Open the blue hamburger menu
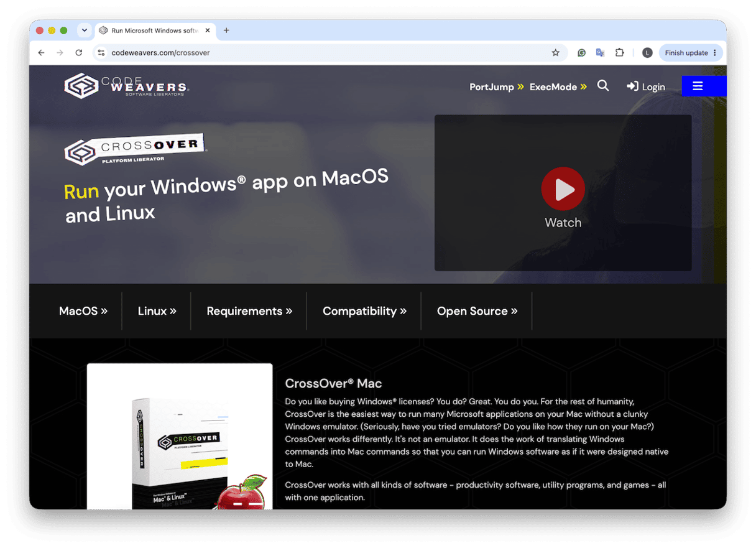The width and height of the screenshot is (756, 548). (x=704, y=86)
